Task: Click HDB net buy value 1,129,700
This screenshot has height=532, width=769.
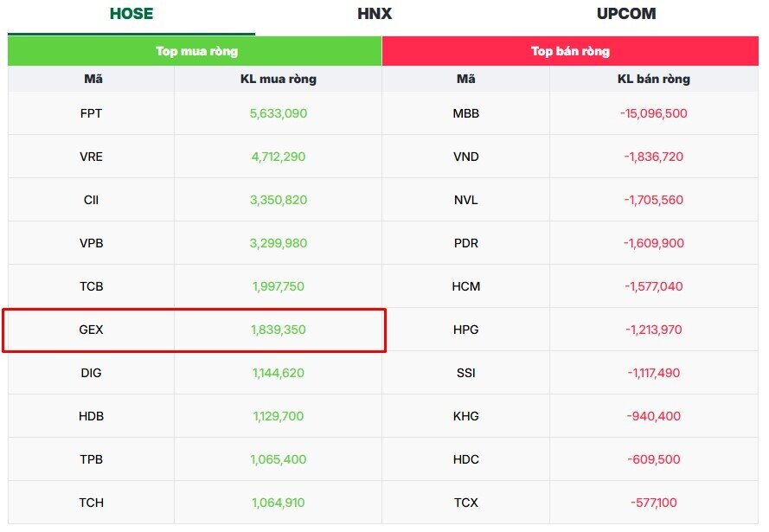Action: (278, 416)
